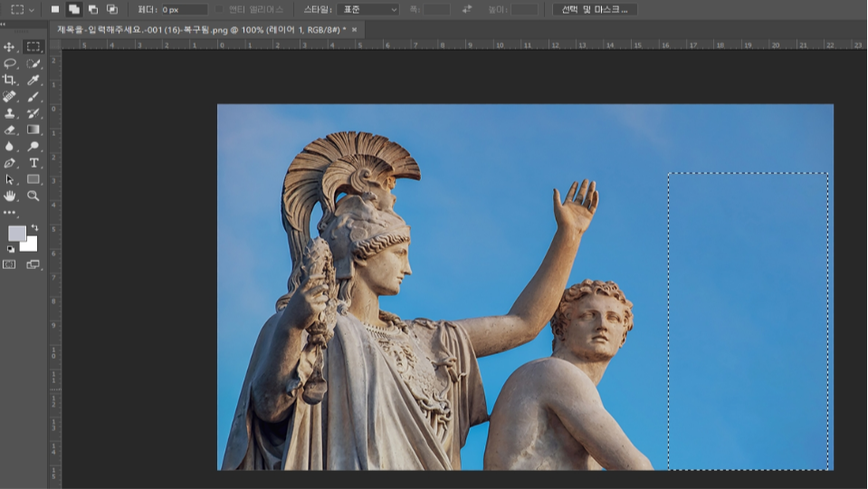Image resolution: width=868 pixels, height=489 pixels.
Task: Select the Crop tool
Action: point(9,81)
